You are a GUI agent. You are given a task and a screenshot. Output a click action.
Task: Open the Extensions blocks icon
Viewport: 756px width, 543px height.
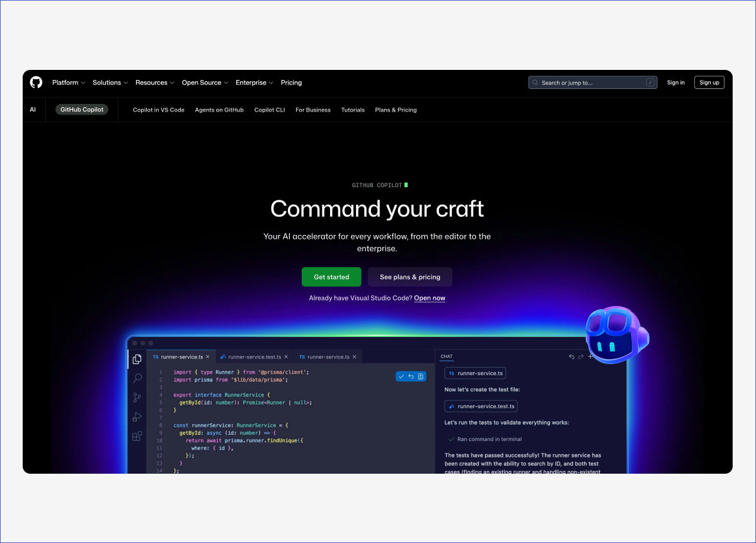tap(137, 436)
